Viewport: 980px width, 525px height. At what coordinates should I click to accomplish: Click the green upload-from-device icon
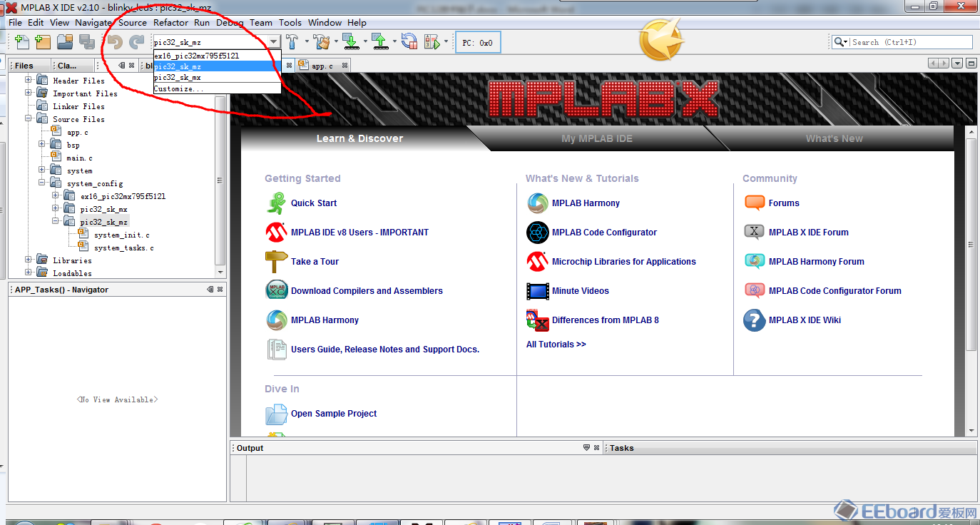(x=380, y=42)
